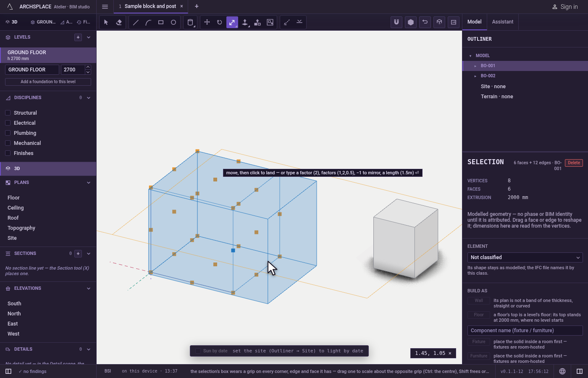Toggle the Sun by date checkbox
This screenshot has height=378, width=588.
pos(198,351)
